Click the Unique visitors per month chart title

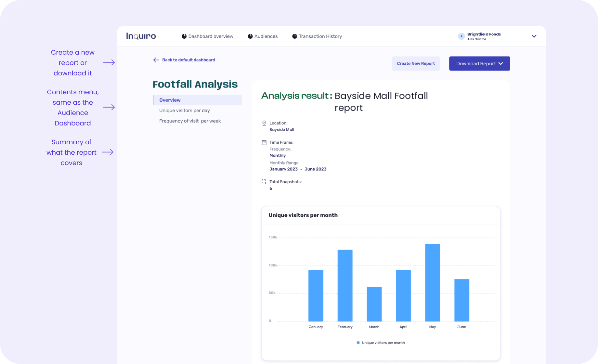click(303, 215)
